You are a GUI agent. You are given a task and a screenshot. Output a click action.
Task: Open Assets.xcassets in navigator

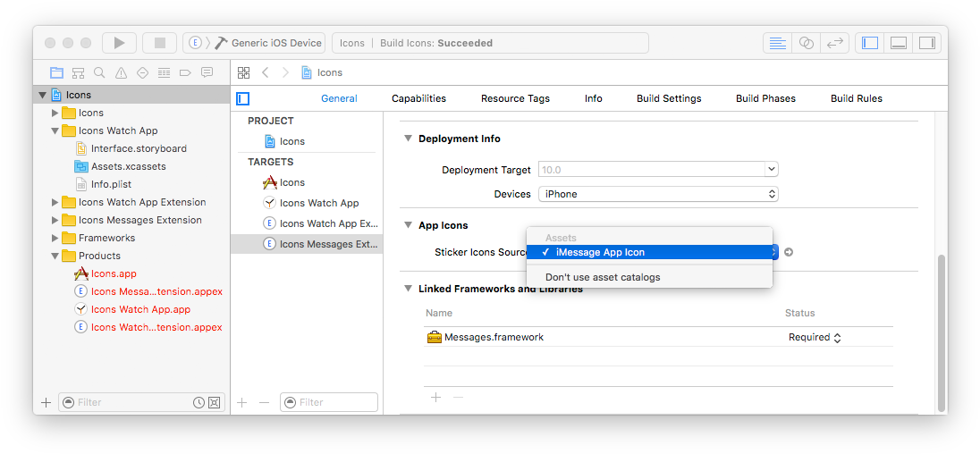[128, 167]
